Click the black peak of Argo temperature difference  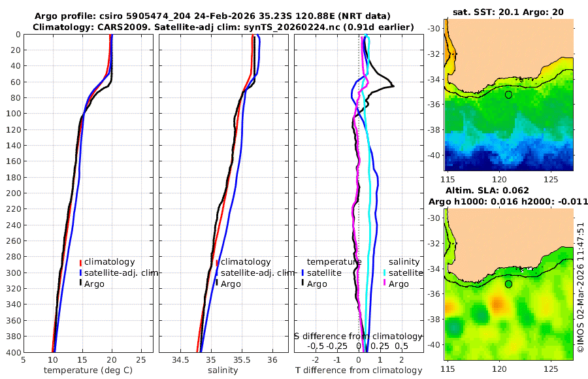point(393,86)
